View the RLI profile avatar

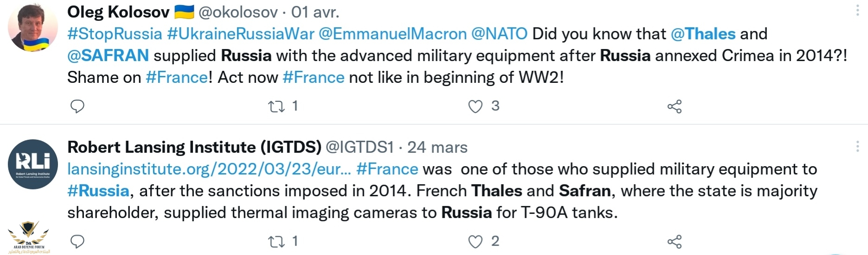point(33,164)
